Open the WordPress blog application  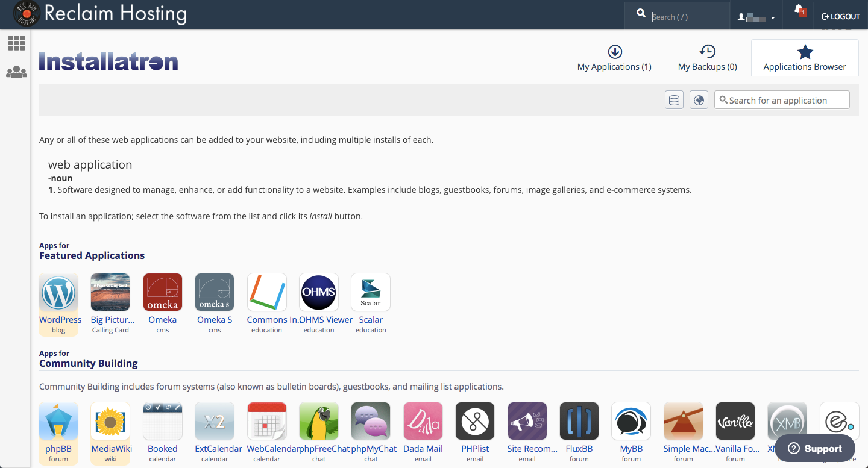point(58,293)
